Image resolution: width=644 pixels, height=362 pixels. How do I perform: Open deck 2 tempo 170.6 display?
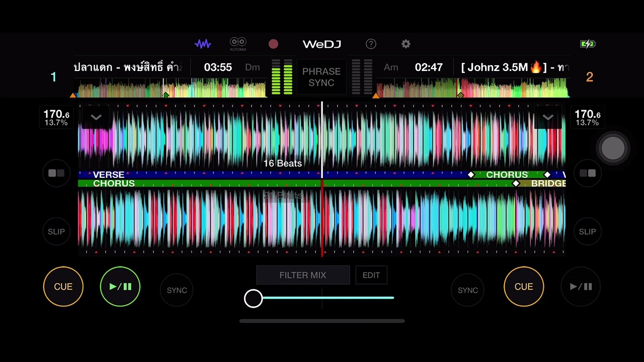click(588, 118)
